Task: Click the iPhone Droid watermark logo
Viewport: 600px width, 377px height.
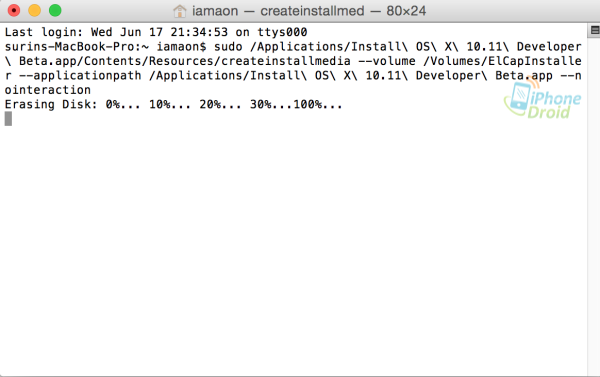Action: point(543,99)
